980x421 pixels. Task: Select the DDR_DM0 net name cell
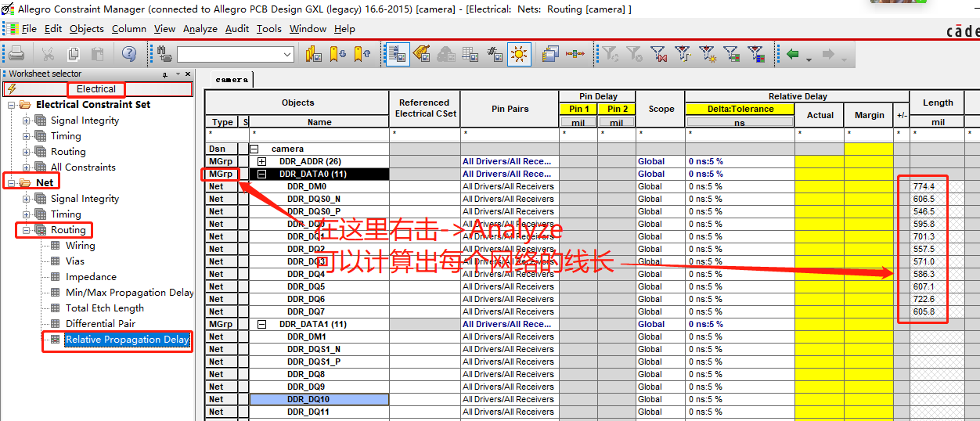click(x=319, y=186)
